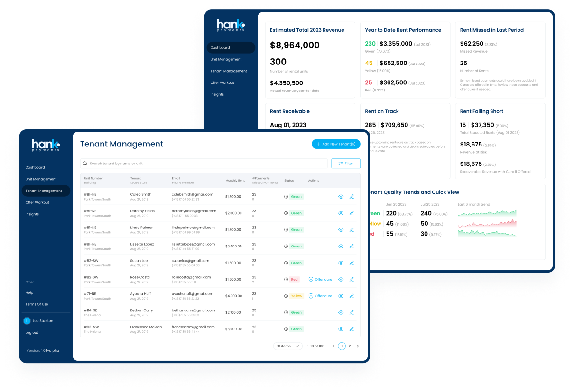Image resolution: width=574 pixels, height=392 pixels.
Task: Click the edit pencil for Francesca Mclean
Action: [352, 329]
